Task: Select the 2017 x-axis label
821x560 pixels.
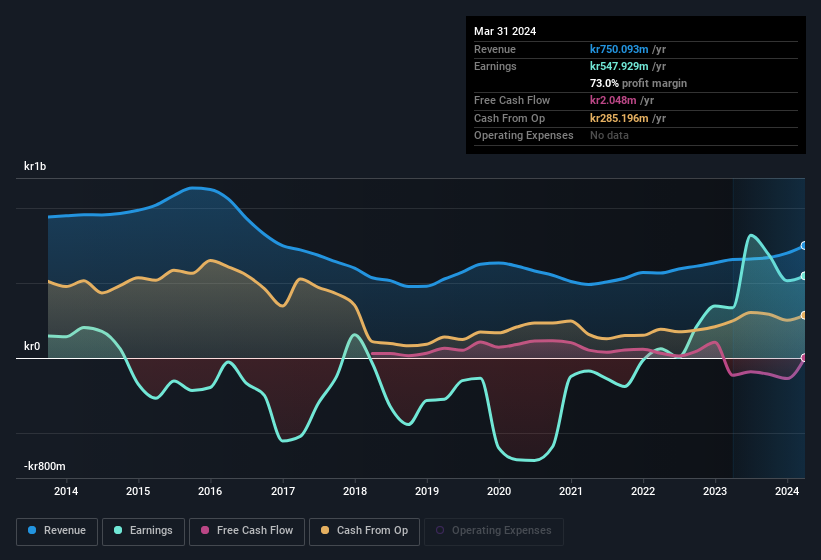Action: [x=283, y=491]
